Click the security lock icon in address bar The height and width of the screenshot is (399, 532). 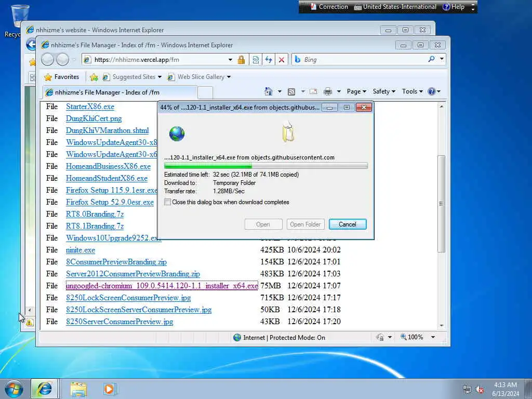(241, 60)
